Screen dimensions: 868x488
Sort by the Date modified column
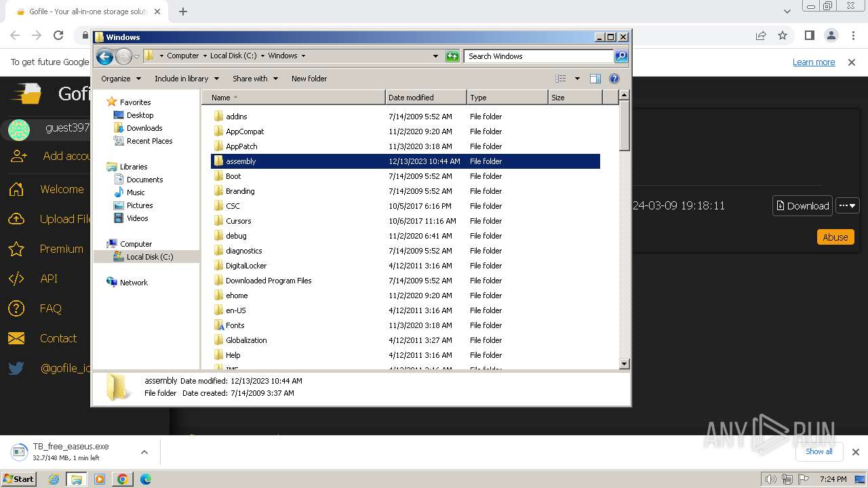426,98
